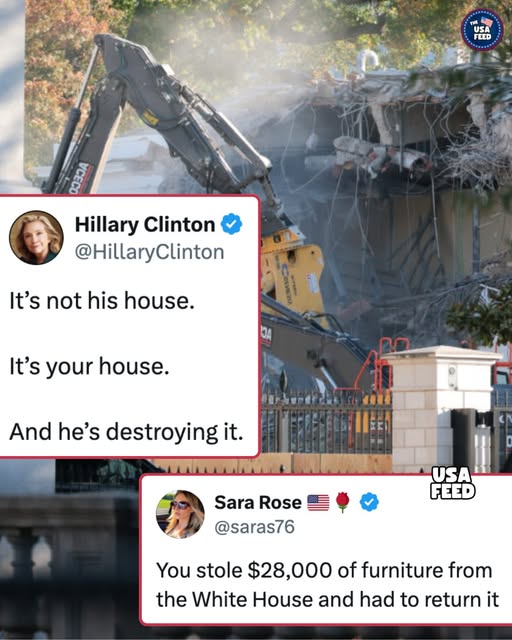Click Sara Rose's blue verified checkmark
The height and width of the screenshot is (640, 512).
click(369, 502)
